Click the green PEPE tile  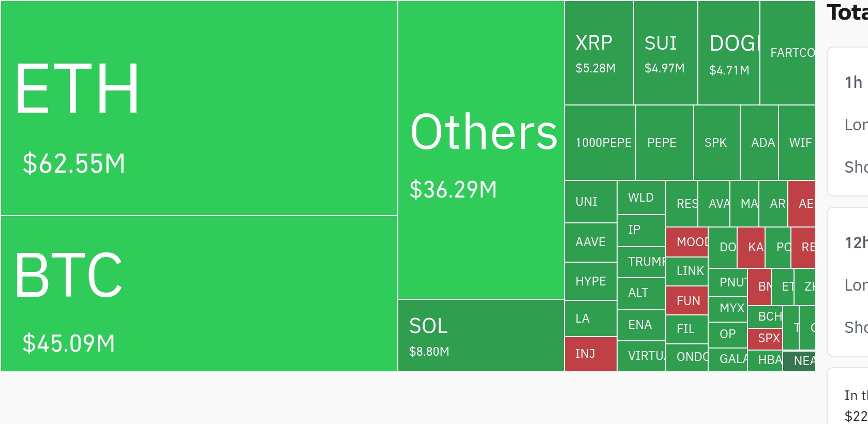click(x=665, y=143)
